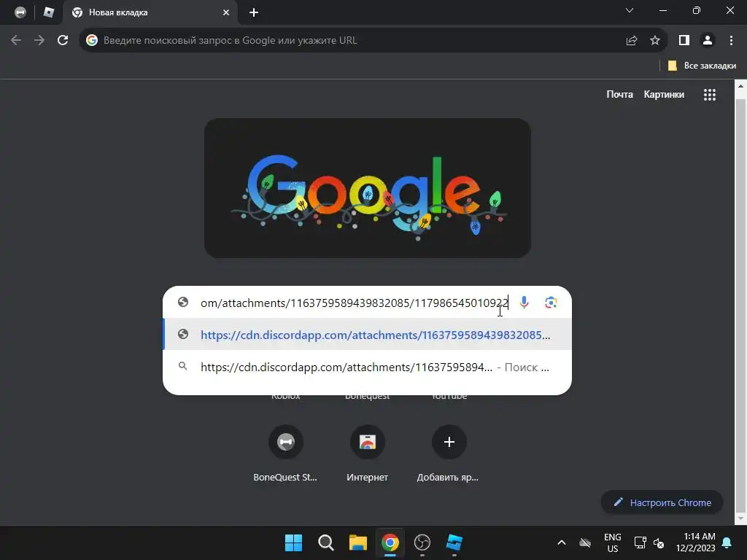Click inside the Google search box text
The height and width of the screenshot is (560, 747).
pyautogui.click(x=355, y=303)
